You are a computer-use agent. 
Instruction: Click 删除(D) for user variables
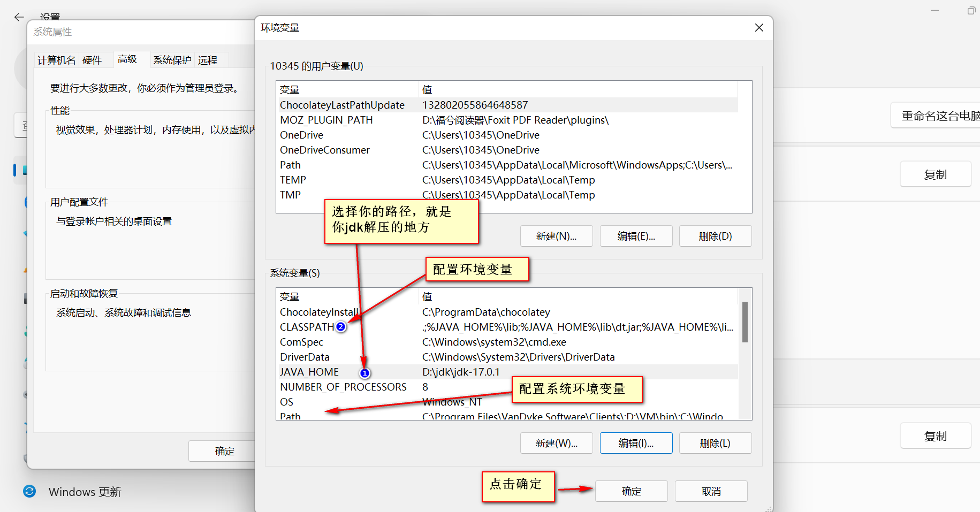715,236
